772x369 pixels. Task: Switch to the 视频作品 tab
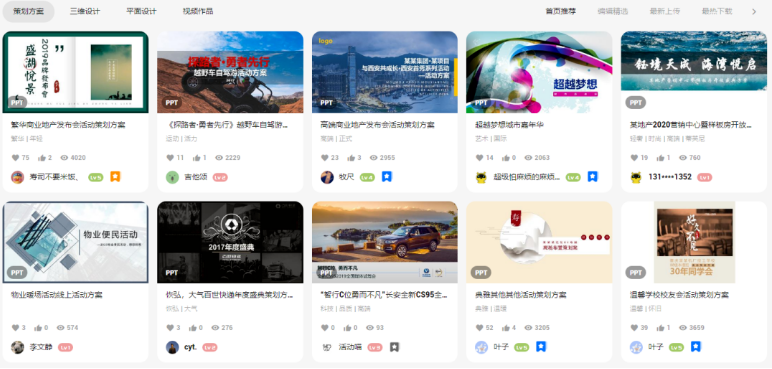[x=197, y=11]
